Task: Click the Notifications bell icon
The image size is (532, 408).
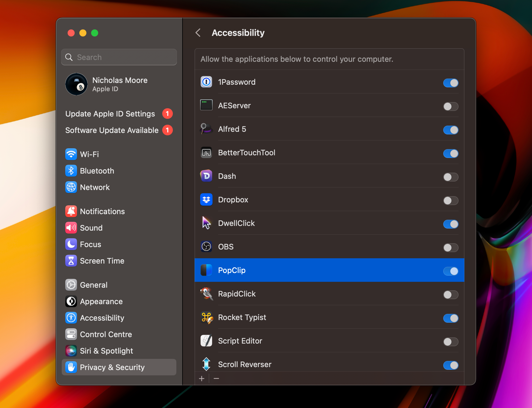Action: tap(71, 211)
